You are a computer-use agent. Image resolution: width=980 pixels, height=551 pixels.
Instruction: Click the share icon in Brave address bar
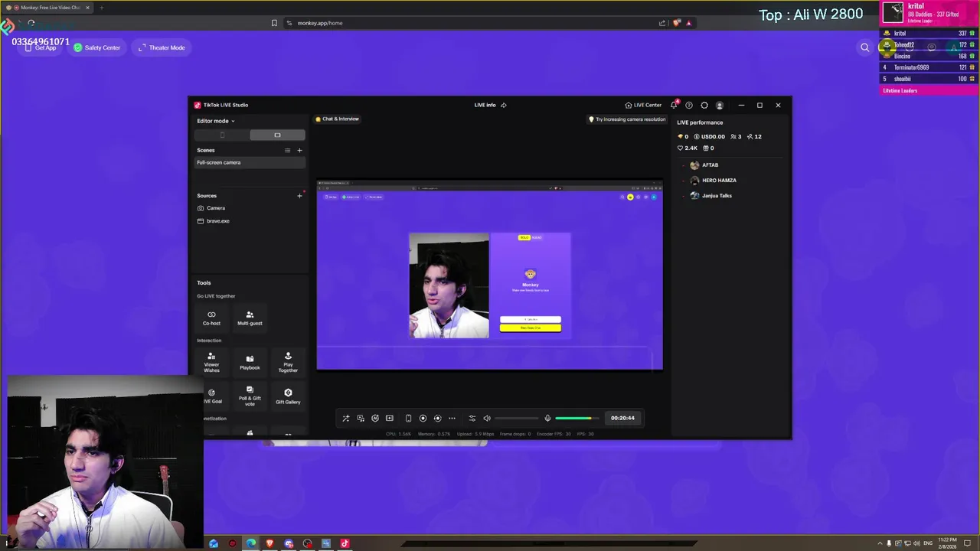pos(661,23)
